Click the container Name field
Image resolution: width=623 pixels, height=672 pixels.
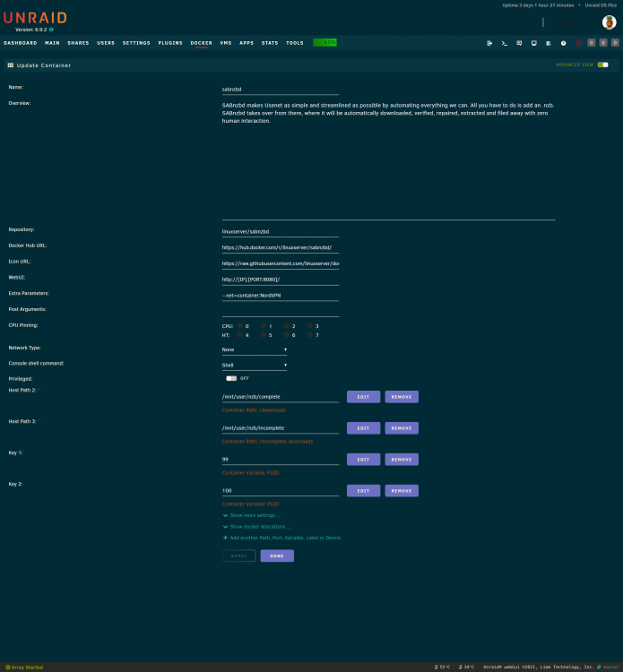[281, 89]
